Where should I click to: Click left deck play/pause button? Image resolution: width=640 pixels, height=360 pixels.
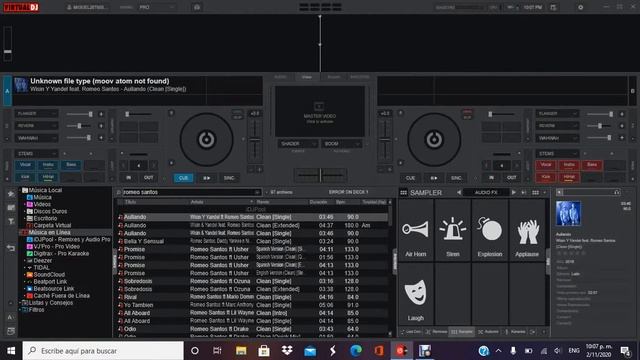207,178
